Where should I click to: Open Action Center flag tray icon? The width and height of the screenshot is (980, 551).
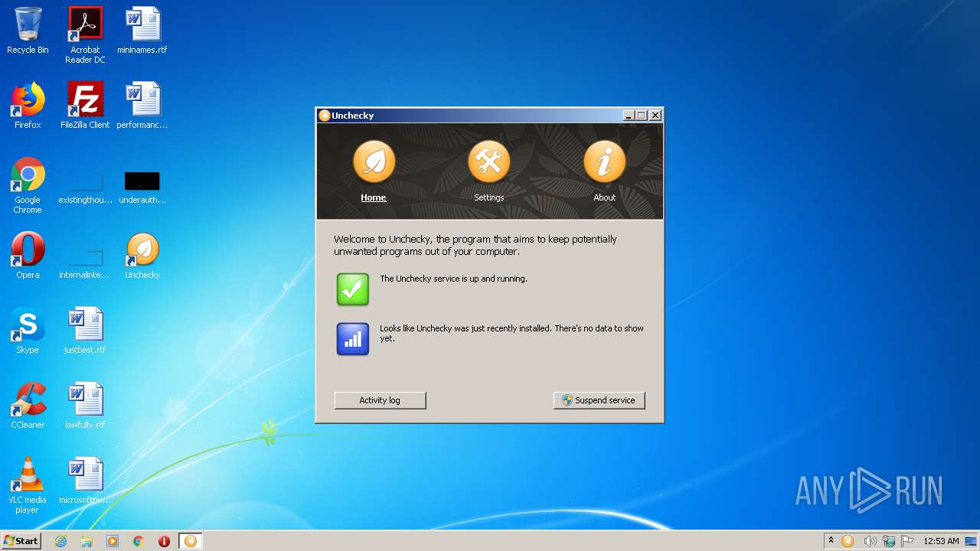pos(907,541)
